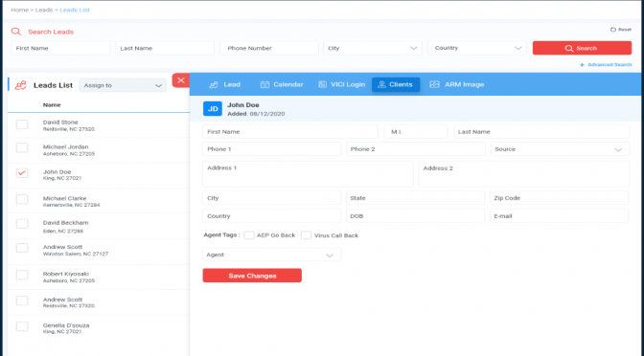Open the Country search dropdown

point(477,48)
